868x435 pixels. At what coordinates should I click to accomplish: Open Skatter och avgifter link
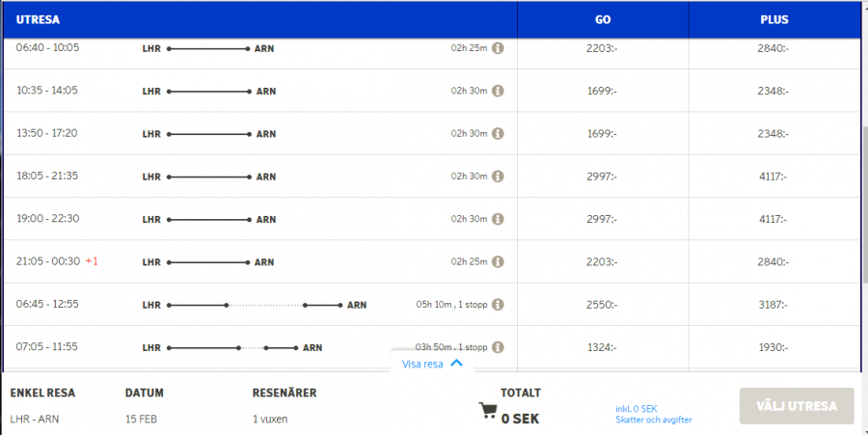[x=654, y=420]
